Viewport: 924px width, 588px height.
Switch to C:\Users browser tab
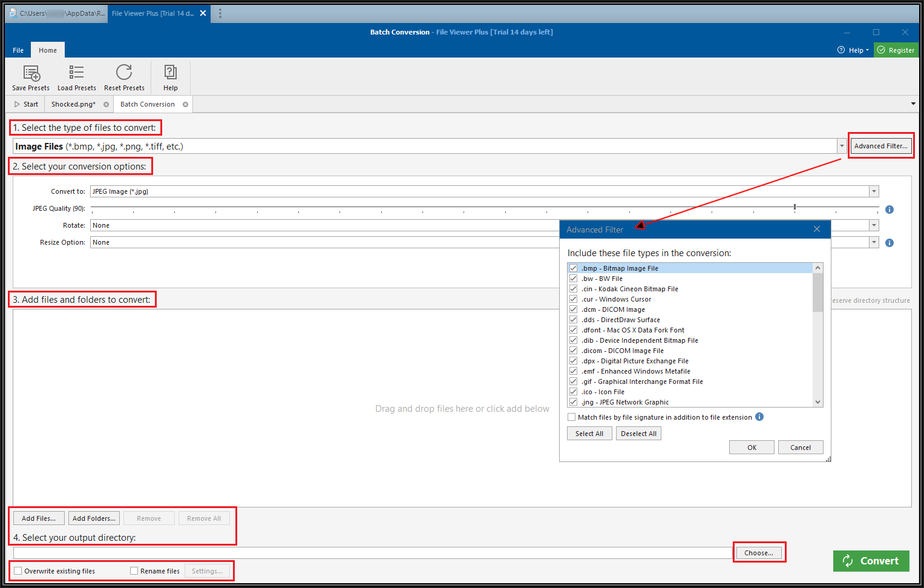(x=57, y=13)
